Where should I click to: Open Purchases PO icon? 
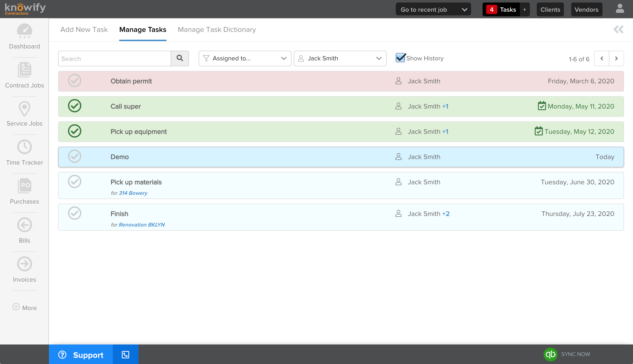click(25, 186)
